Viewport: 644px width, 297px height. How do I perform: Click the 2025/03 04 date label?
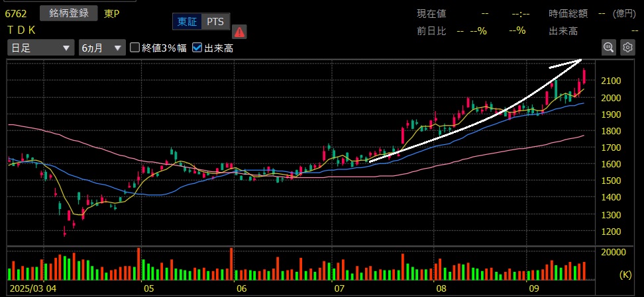(32, 289)
